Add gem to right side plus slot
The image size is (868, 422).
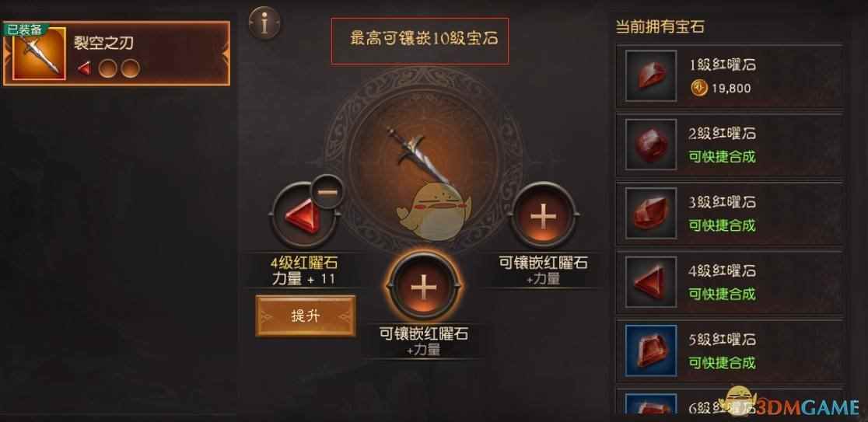[543, 215]
